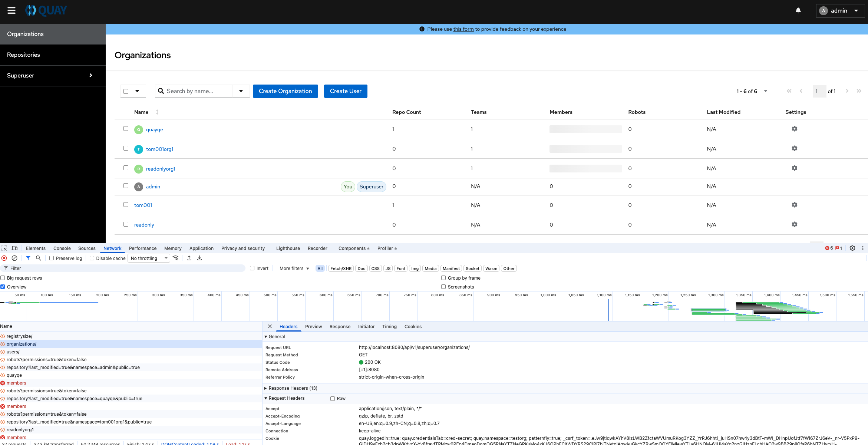This screenshot has width=868, height=445.
Task: Select the tom001org1 row checkbox
Action: 126,148
